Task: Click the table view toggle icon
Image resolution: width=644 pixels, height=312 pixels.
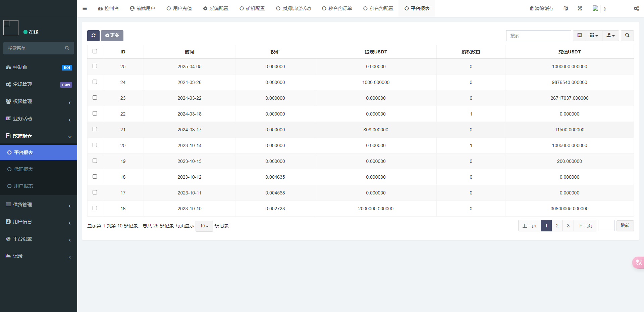Action: point(579,36)
